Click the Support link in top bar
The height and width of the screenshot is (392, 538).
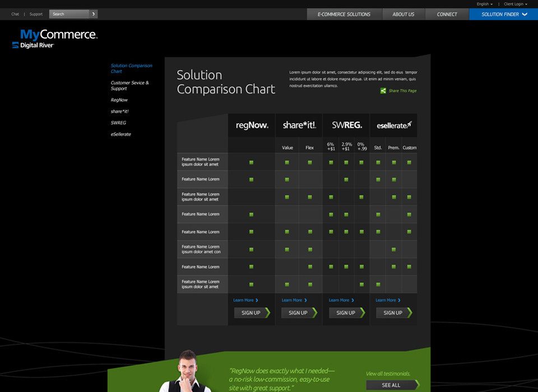coord(36,14)
